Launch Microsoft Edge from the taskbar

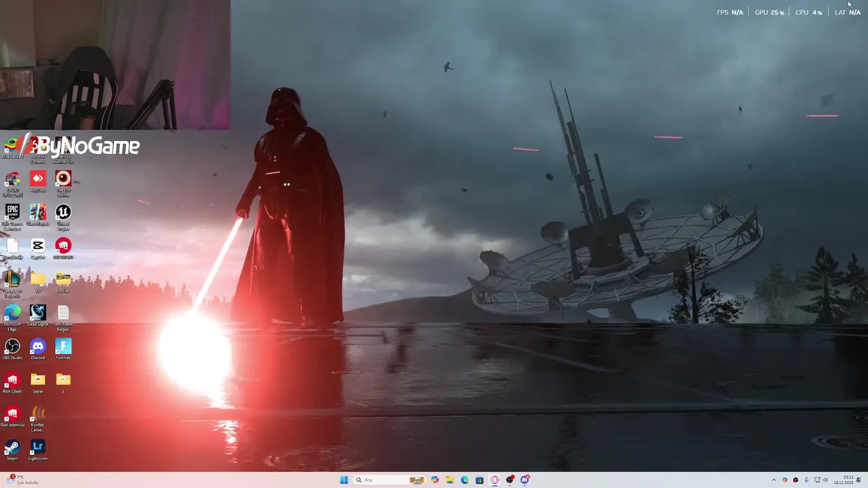[x=465, y=480]
